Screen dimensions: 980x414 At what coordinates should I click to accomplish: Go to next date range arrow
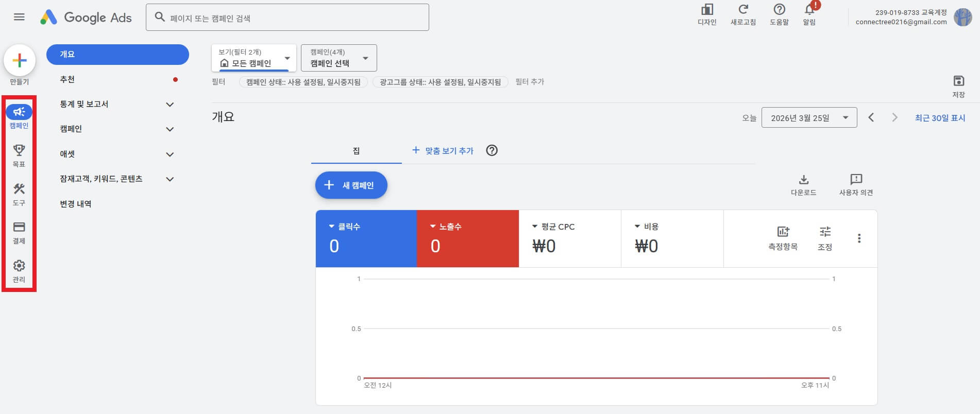(894, 117)
